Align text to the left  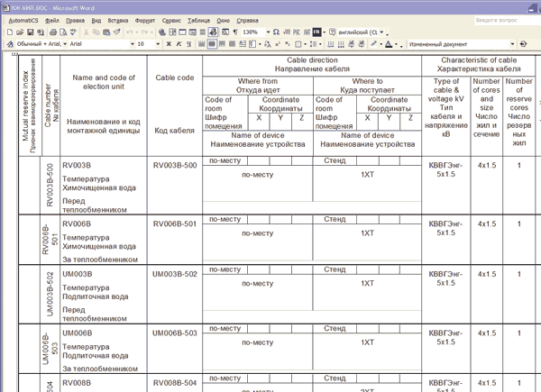[x=201, y=44]
